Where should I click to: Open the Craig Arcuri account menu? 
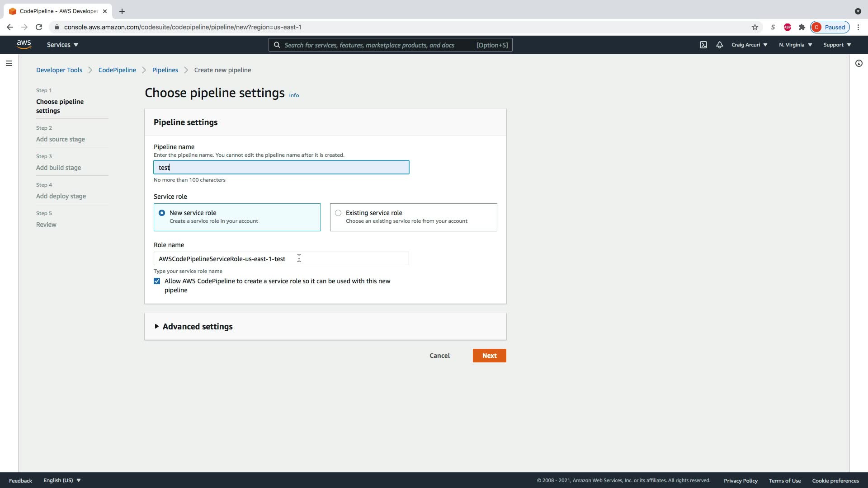[x=749, y=45]
